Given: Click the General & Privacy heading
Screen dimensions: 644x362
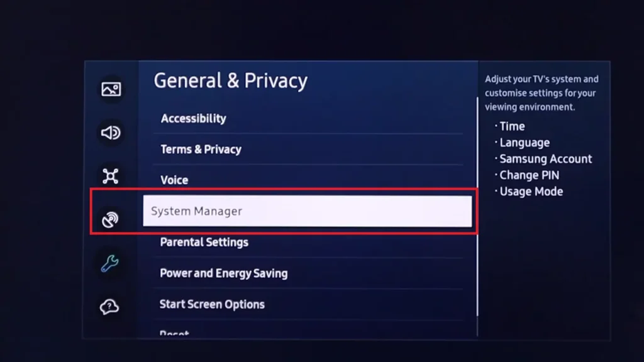Looking at the screenshot, I should 230,81.
